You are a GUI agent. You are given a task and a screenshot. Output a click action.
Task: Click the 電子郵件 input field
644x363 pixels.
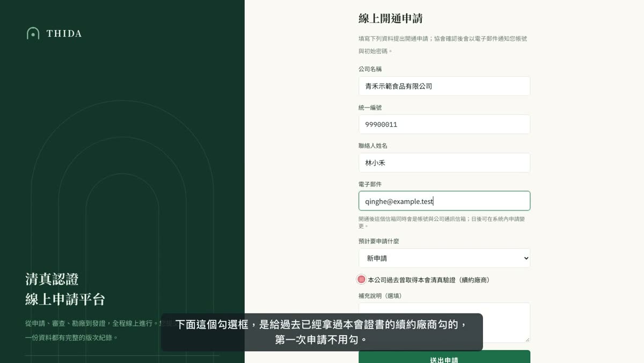(444, 201)
